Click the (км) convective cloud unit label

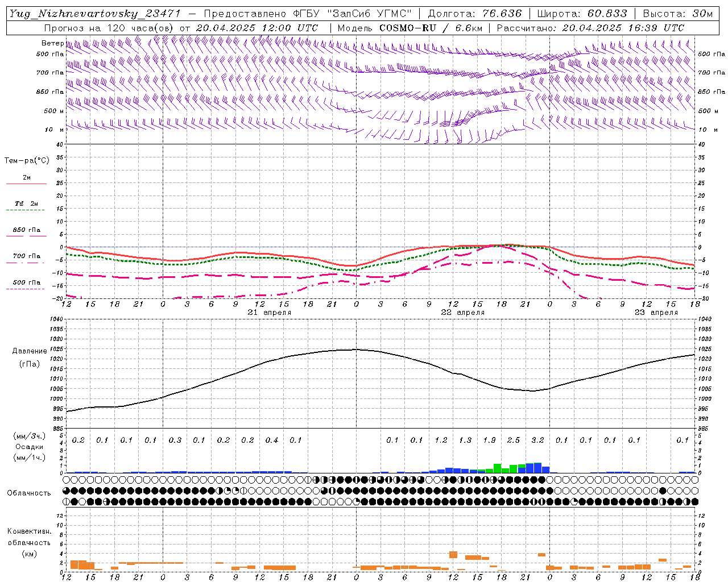tap(29, 554)
